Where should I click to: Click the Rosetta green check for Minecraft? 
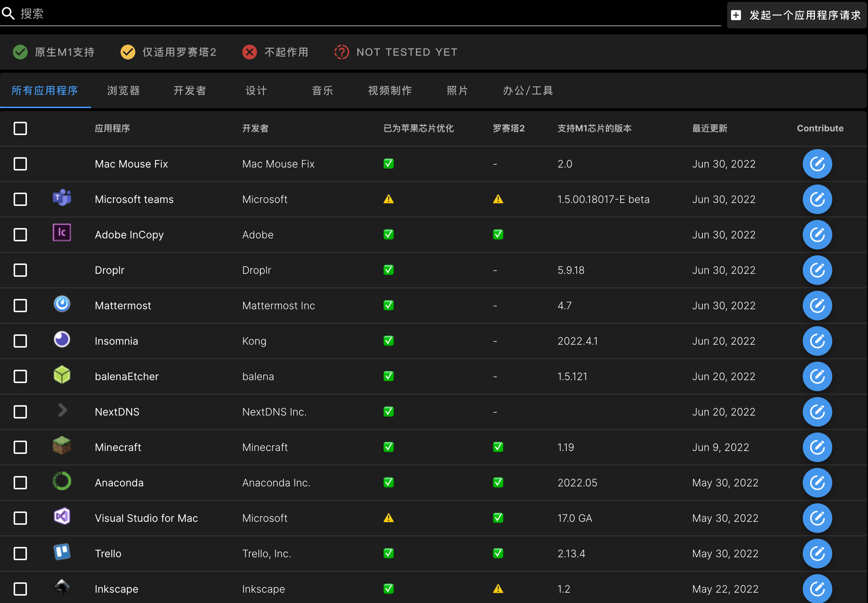498,447
